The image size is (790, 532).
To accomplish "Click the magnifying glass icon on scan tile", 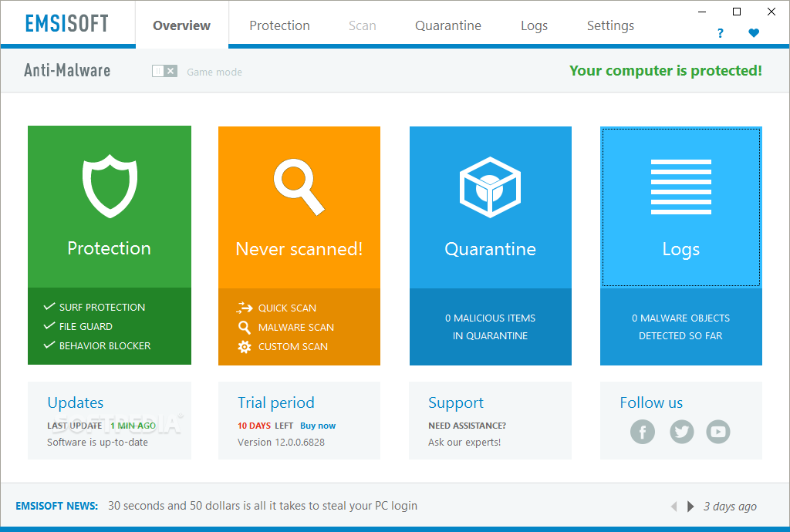I will point(299,187).
